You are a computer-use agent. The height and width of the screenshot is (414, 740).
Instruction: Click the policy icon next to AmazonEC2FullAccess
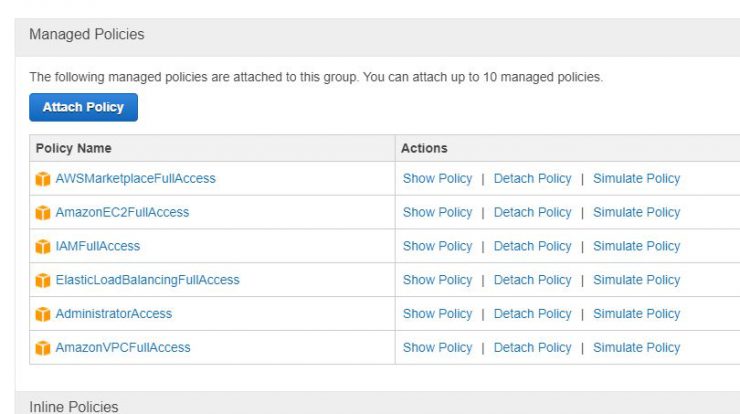coord(42,213)
